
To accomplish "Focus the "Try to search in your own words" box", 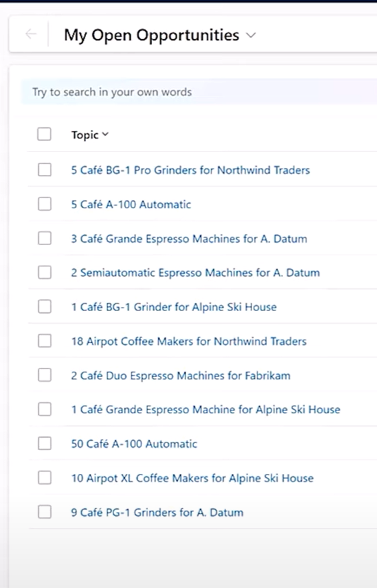I will click(199, 92).
